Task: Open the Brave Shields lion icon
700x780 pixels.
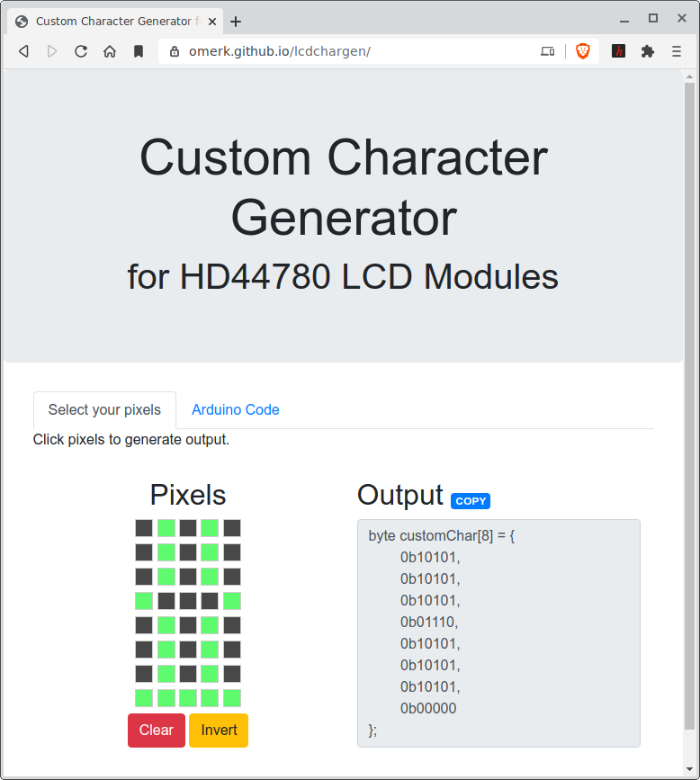Action: click(x=583, y=51)
